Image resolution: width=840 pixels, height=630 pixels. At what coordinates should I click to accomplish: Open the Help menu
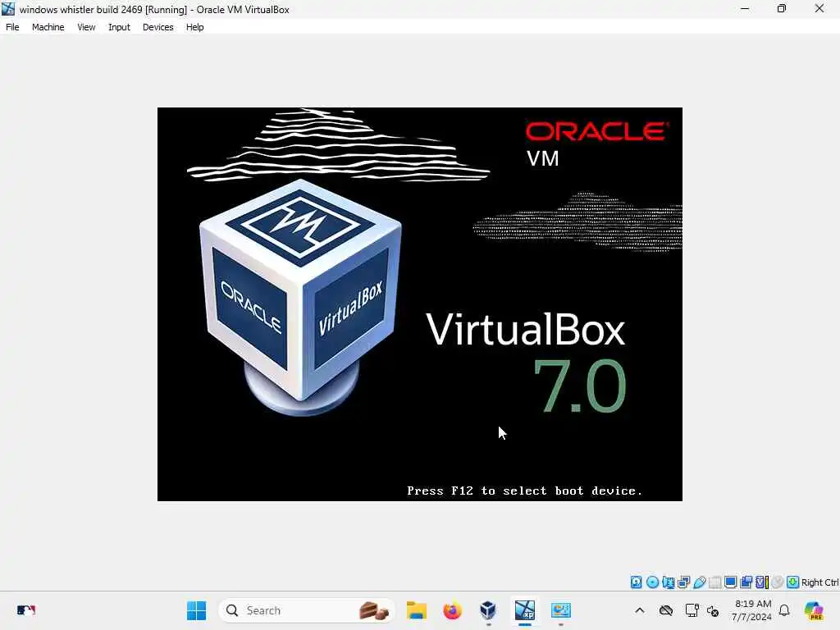[195, 27]
